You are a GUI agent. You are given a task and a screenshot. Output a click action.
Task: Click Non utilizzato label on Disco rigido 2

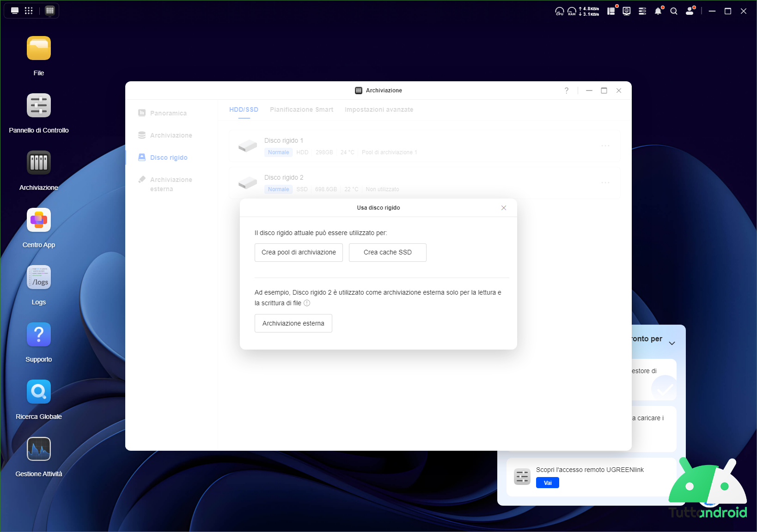[x=382, y=189]
